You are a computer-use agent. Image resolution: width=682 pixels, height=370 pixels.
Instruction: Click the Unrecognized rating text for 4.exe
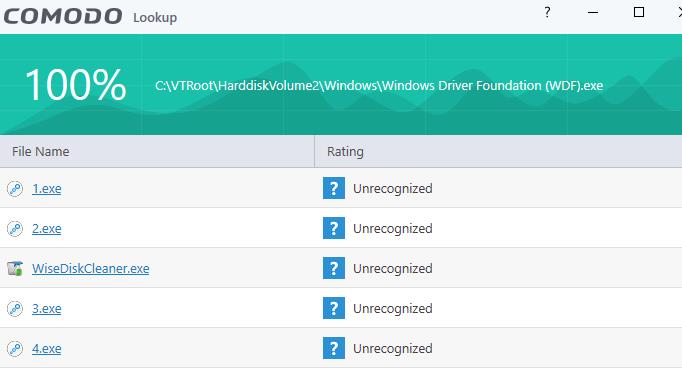tap(393, 349)
